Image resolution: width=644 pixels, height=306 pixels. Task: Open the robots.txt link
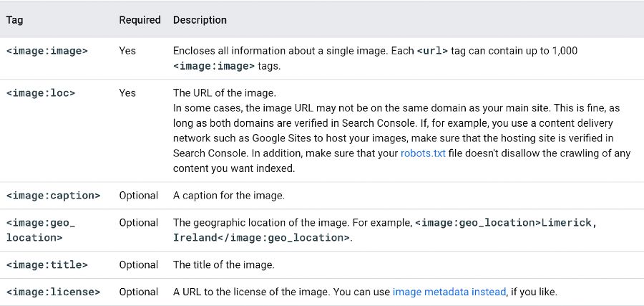pyautogui.click(x=423, y=154)
